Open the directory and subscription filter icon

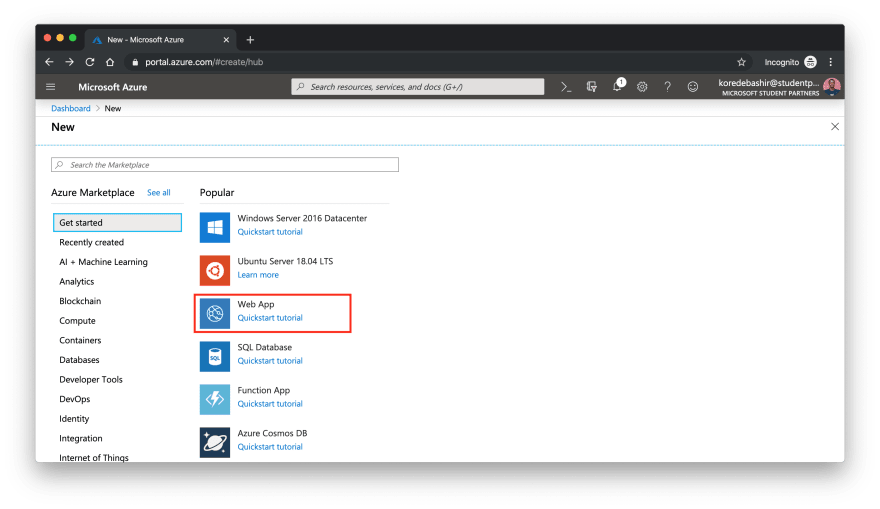coord(592,87)
